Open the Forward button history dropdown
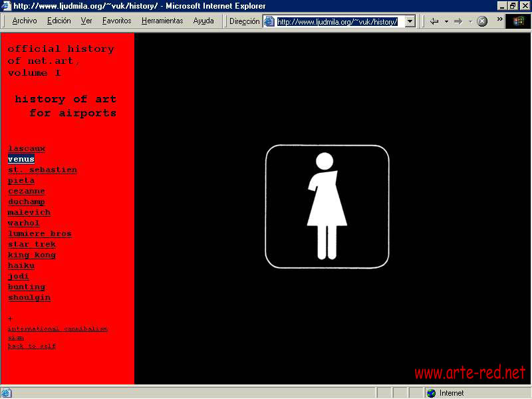 (470, 21)
